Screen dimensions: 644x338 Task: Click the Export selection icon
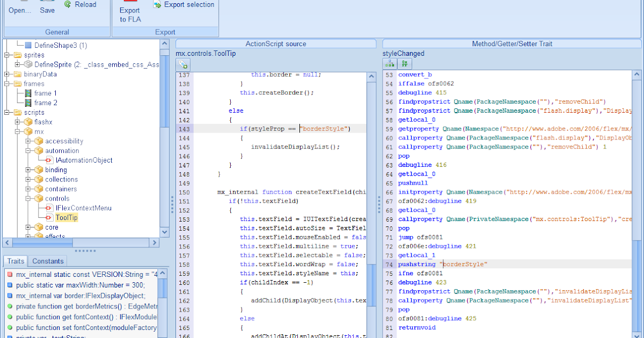156,4
